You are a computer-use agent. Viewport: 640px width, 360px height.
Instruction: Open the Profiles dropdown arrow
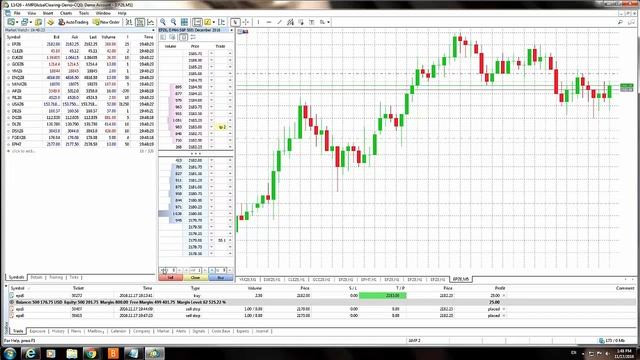click(30, 22)
